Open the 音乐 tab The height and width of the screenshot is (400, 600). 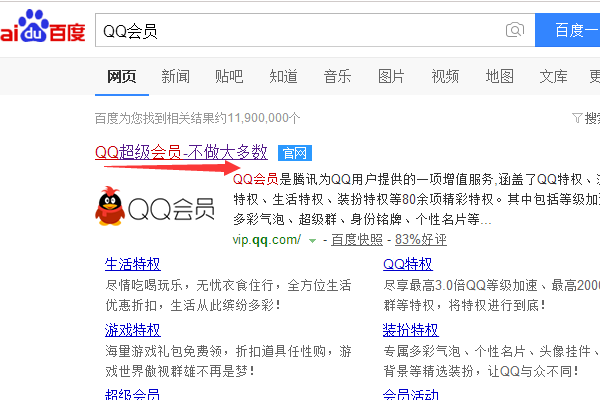[x=337, y=76]
